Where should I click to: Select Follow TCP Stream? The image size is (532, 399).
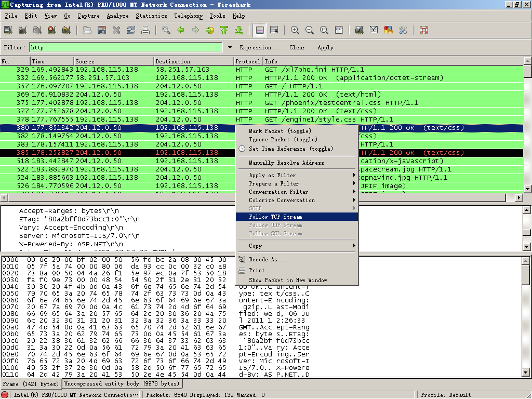[x=297, y=217]
